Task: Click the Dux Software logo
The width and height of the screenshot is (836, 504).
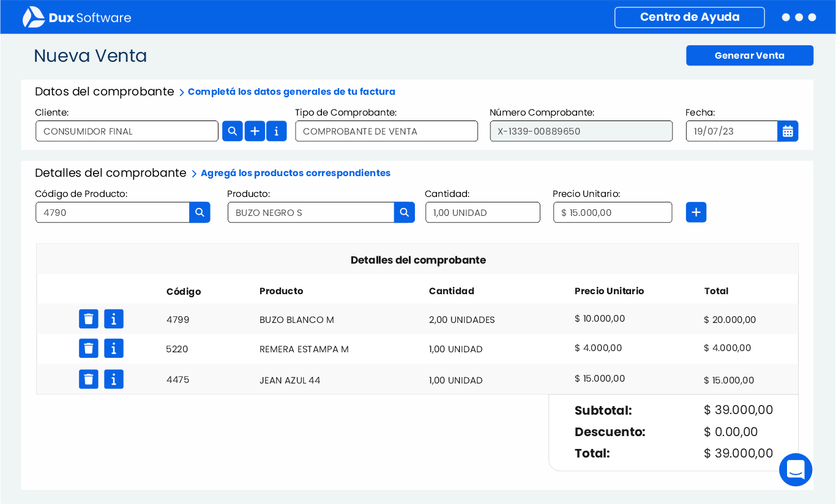Action: (77, 17)
